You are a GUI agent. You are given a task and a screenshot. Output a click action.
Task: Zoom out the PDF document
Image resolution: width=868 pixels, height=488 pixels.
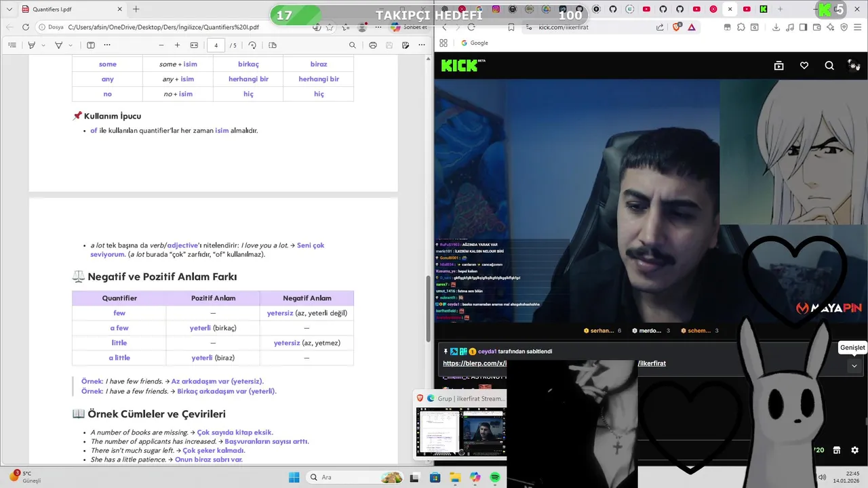click(161, 45)
